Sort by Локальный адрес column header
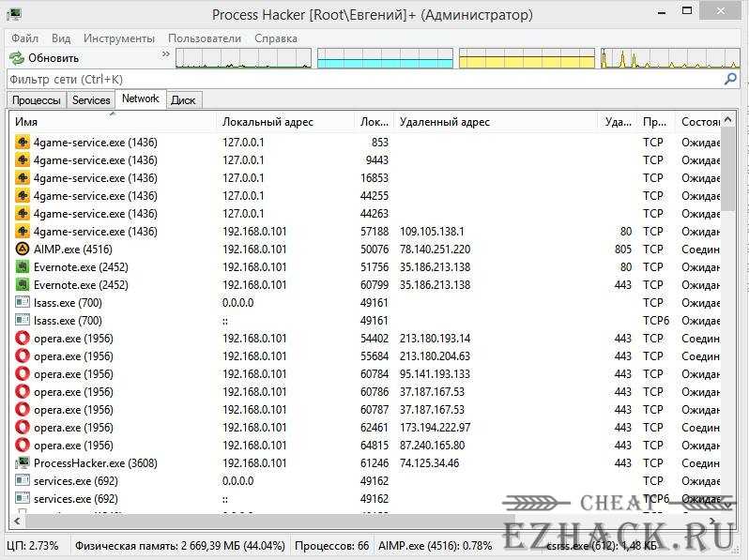Viewport: 749px width, 560px height. tap(285, 122)
